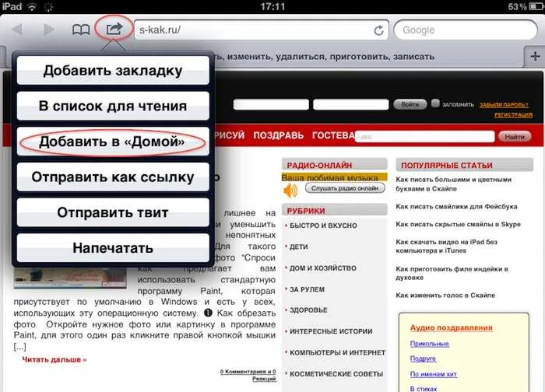The height and width of the screenshot is (392, 545).
Task: Open КОМПЬЮТЕРЫ И ИНТЕРНЕТ category
Action: tap(337, 353)
